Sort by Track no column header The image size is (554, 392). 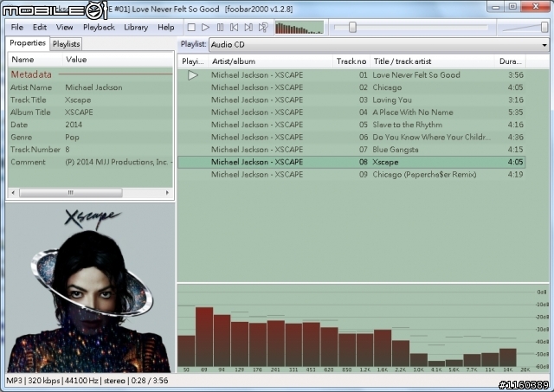click(x=351, y=61)
